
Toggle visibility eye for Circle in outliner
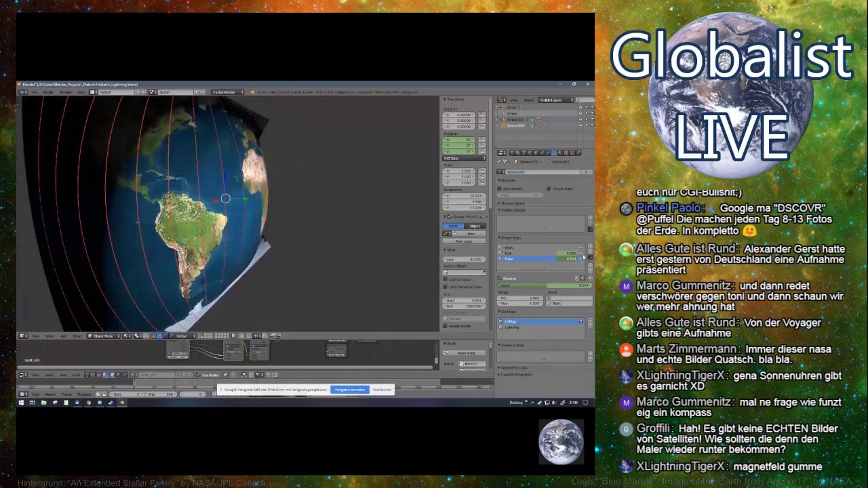click(x=580, y=107)
